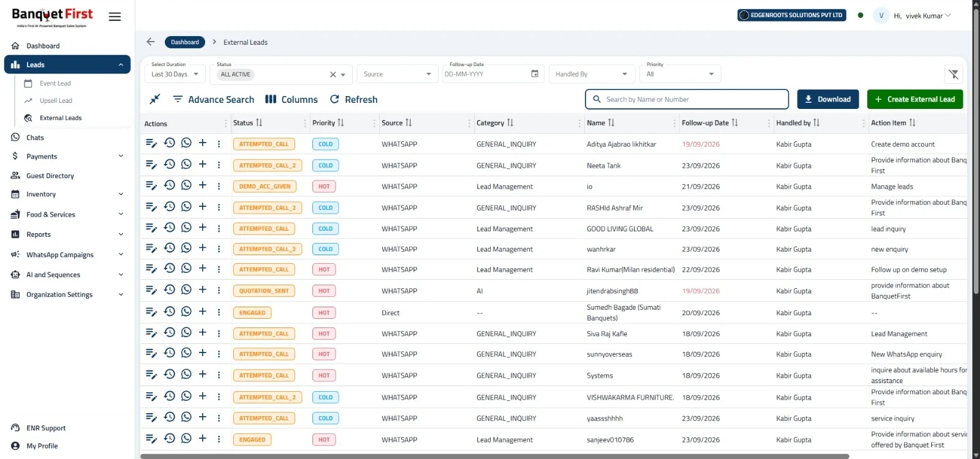The image size is (980, 459).
Task: View history for Neeta Tank lead
Action: point(170,164)
